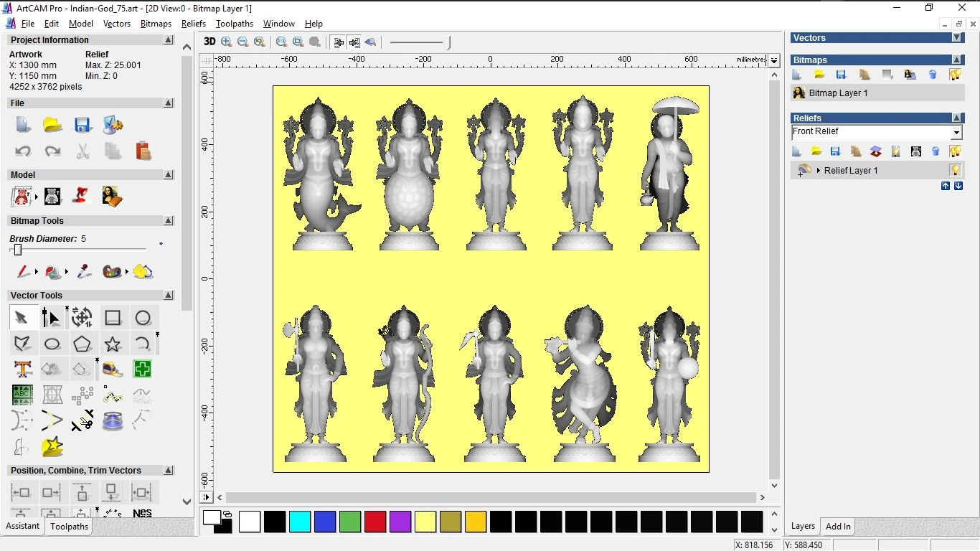Pick the cyan color swatch
Image resolution: width=980 pixels, height=551 pixels.
click(299, 522)
